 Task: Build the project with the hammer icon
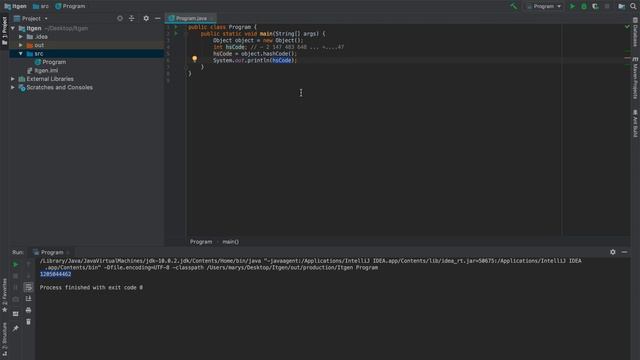click(513, 6)
